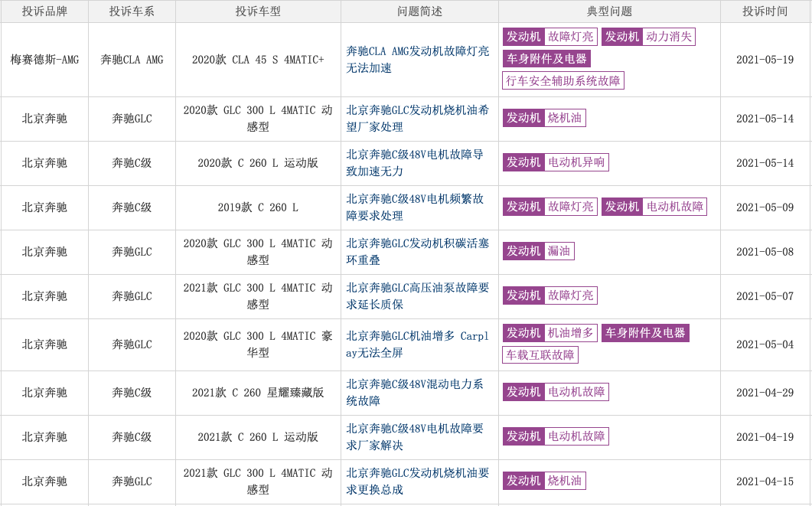Select the date '2021-05-08'
Screen dimensions: 812x506
point(765,252)
